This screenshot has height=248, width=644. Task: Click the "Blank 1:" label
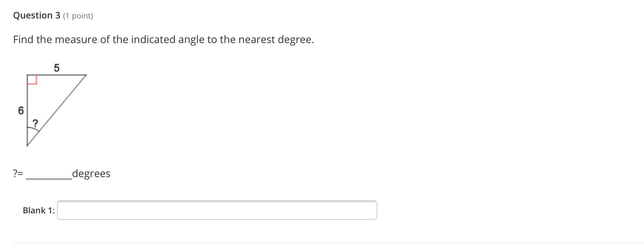[39, 210]
